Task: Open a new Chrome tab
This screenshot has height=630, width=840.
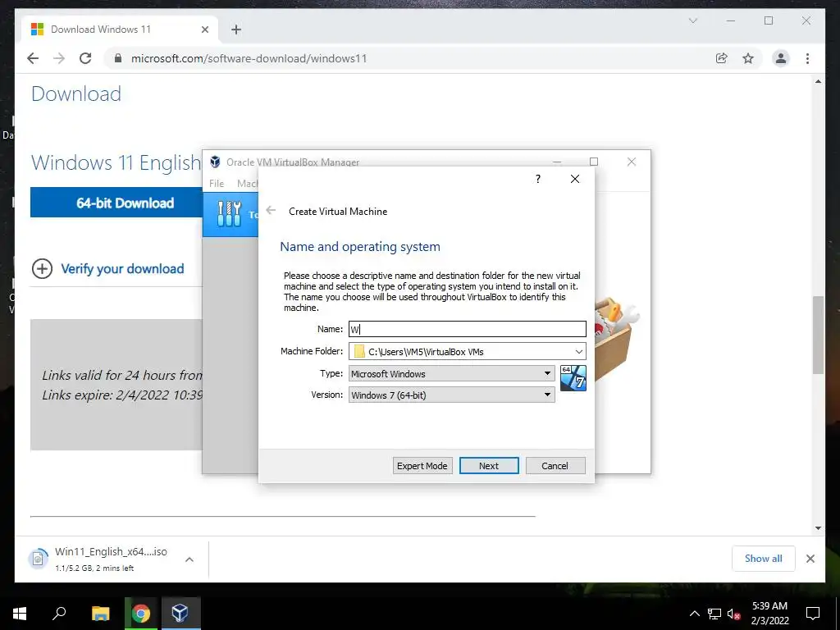Action: coord(236,30)
